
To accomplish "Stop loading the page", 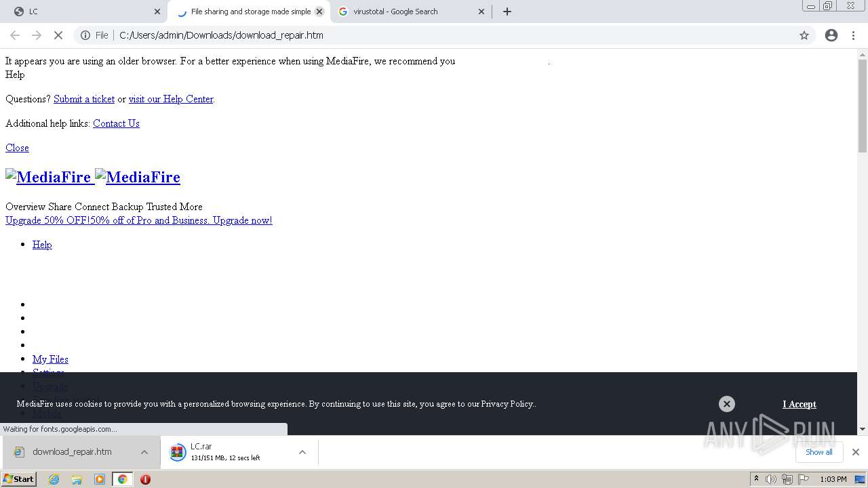I will pos(58,35).
